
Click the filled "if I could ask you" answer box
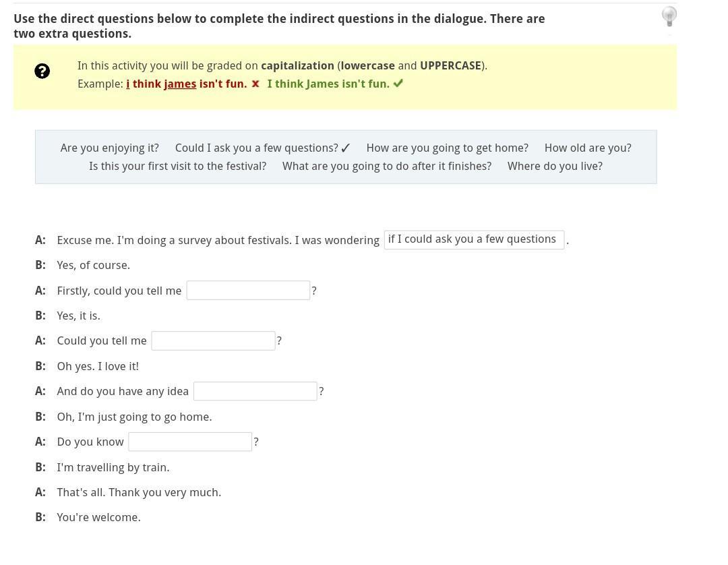point(474,239)
